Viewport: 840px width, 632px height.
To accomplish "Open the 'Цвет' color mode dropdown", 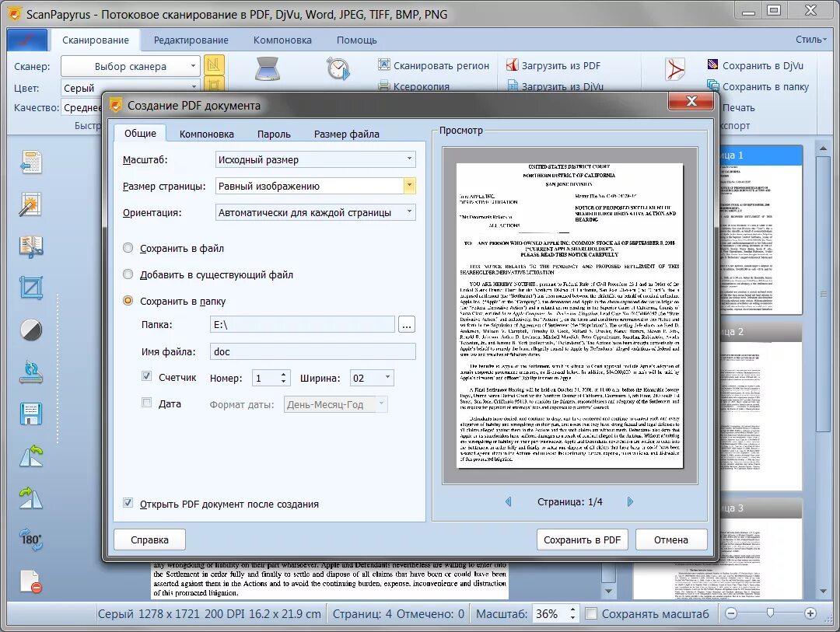I will tap(130, 88).
